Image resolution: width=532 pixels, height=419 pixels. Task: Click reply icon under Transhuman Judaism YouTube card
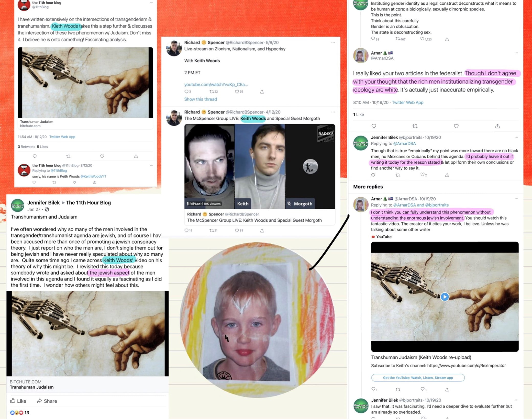pos(374,389)
